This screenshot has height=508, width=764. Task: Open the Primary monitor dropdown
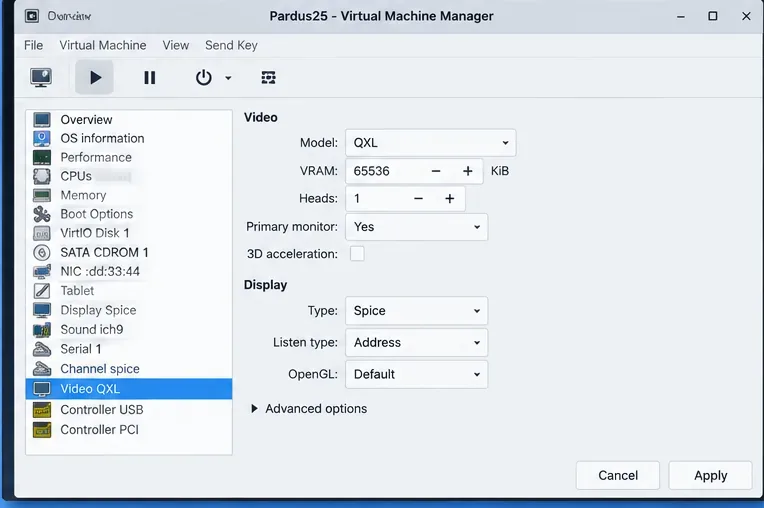[x=417, y=227]
